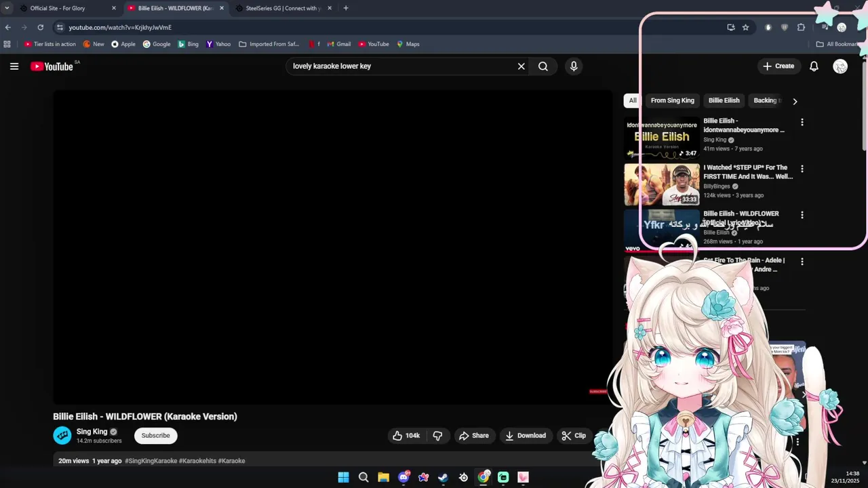Download the video
The height and width of the screenshot is (488, 868).
526,436
